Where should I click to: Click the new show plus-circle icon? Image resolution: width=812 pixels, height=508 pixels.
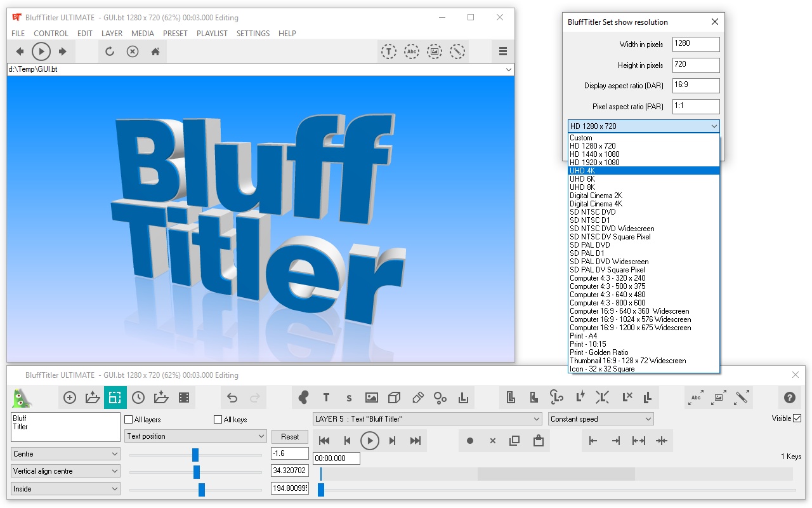point(70,398)
